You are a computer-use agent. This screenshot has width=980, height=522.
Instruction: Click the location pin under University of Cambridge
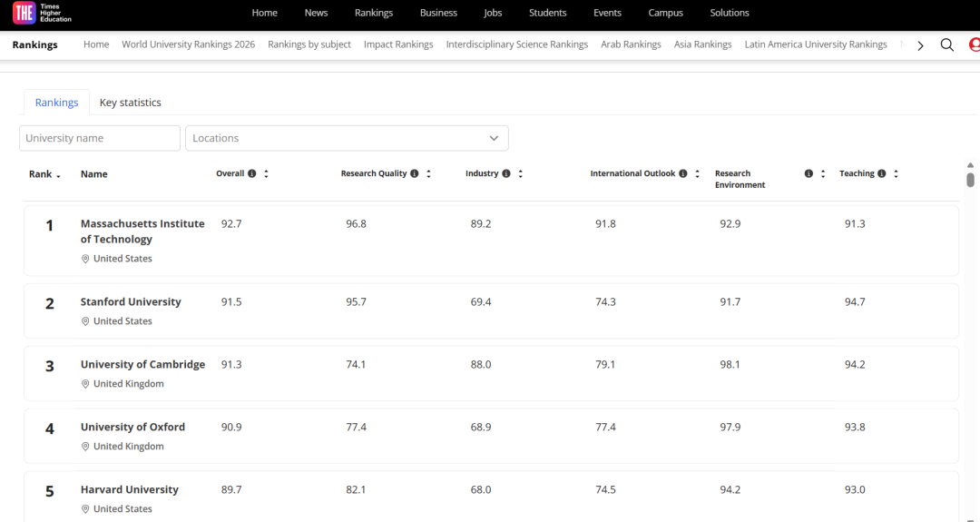85,384
